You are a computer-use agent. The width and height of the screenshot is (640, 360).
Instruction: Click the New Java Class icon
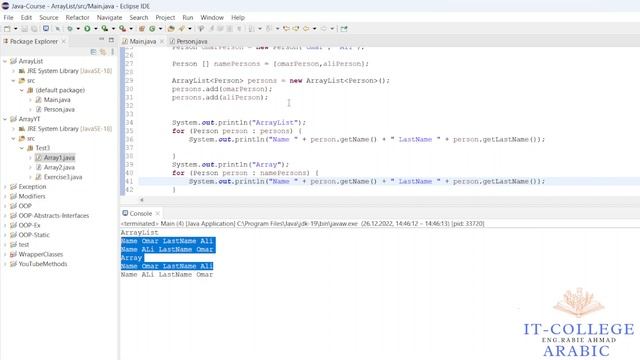pyautogui.click(x=152, y=29)
